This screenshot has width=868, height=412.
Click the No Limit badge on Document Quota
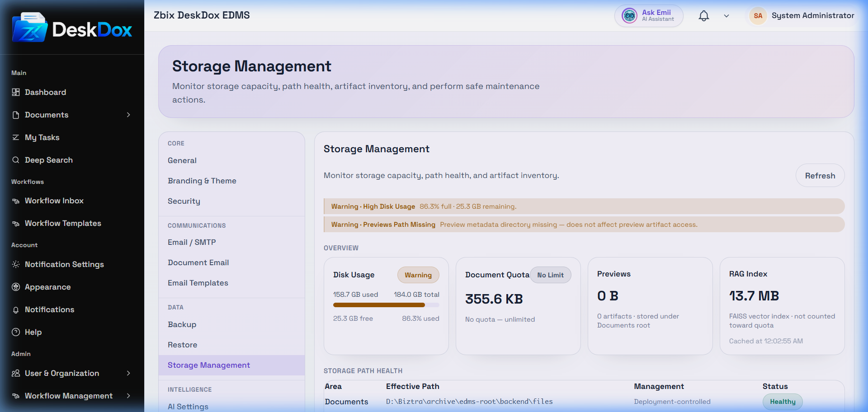[x=550, y=275]
